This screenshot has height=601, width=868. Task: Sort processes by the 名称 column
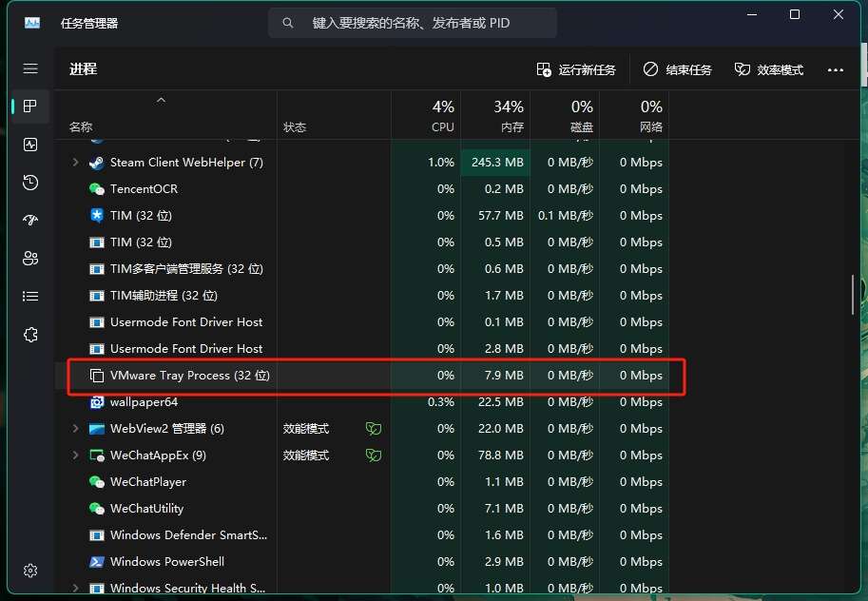tap(81, 126)
